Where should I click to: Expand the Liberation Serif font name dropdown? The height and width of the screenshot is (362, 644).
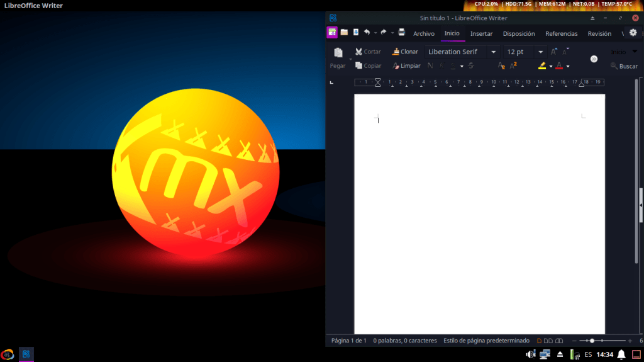[x=494, y=52]
